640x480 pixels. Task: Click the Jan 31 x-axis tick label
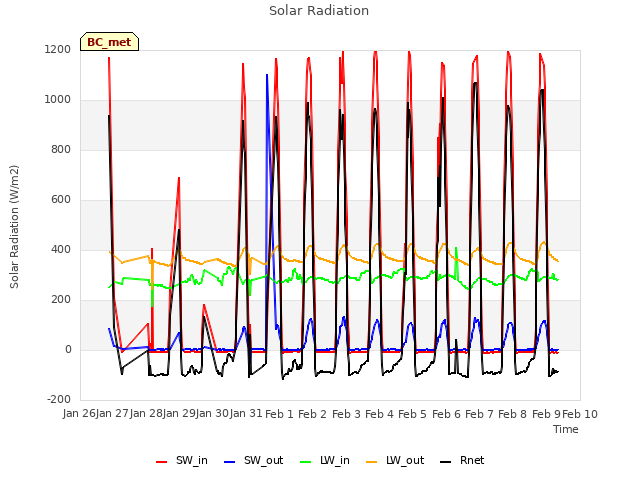[246, 414]
